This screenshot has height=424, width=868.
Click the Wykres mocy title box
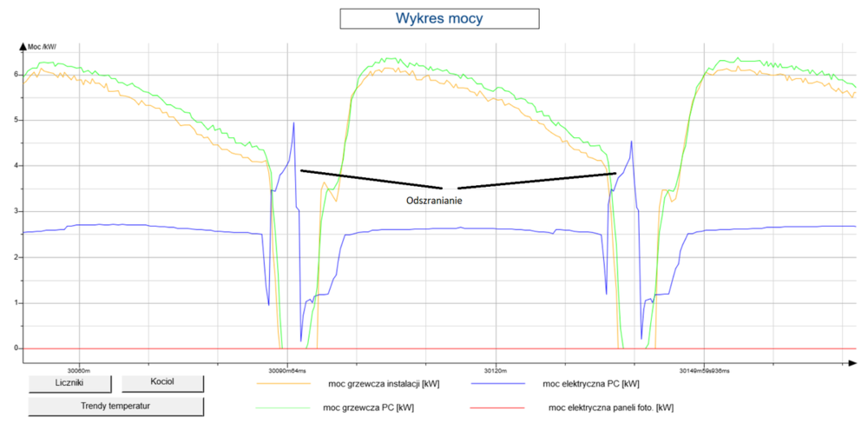click(439, 17)
